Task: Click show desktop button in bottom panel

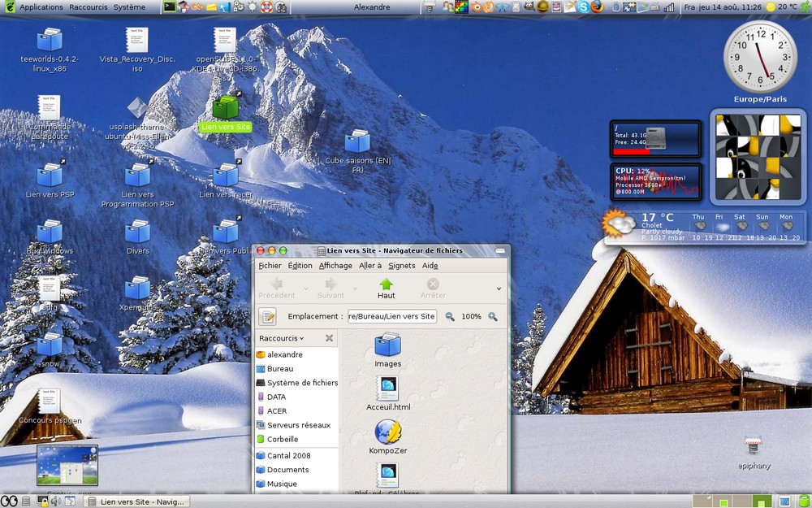Action: point(785,501)
